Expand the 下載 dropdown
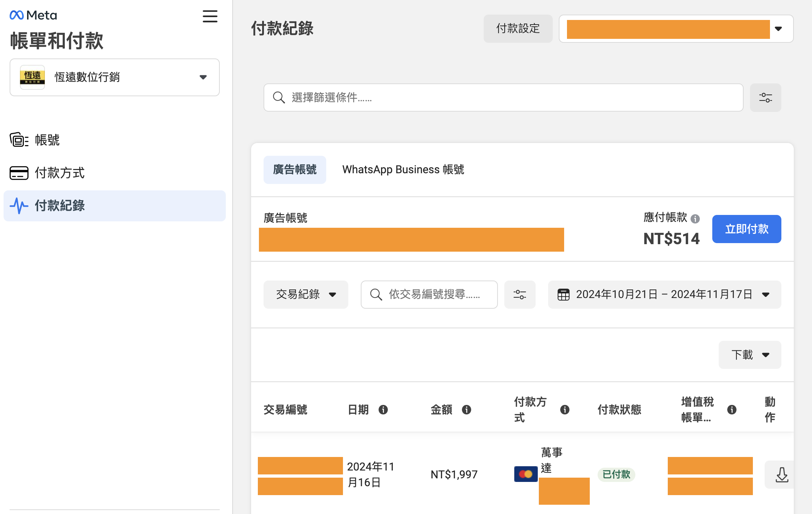This screenshot has height=514, width=812. click(749, 355)
